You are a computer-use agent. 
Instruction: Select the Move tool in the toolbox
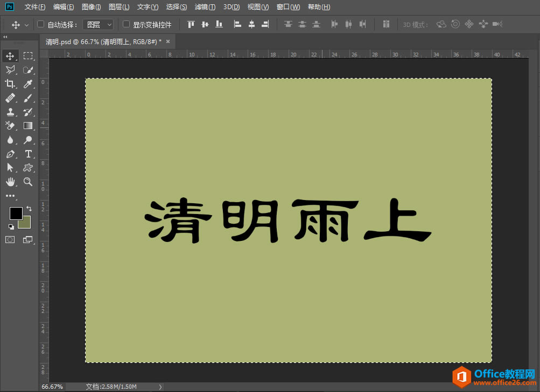coord(10,56)
